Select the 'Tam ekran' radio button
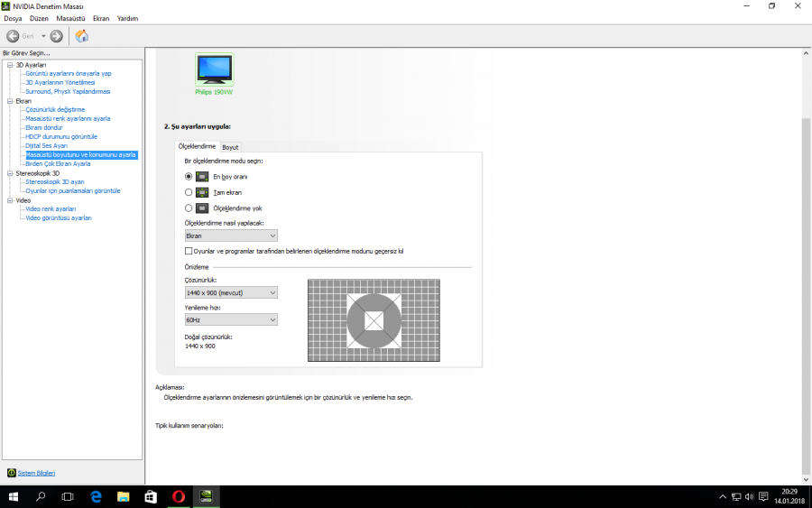The image size is (812, 508). tap(189, 192)
